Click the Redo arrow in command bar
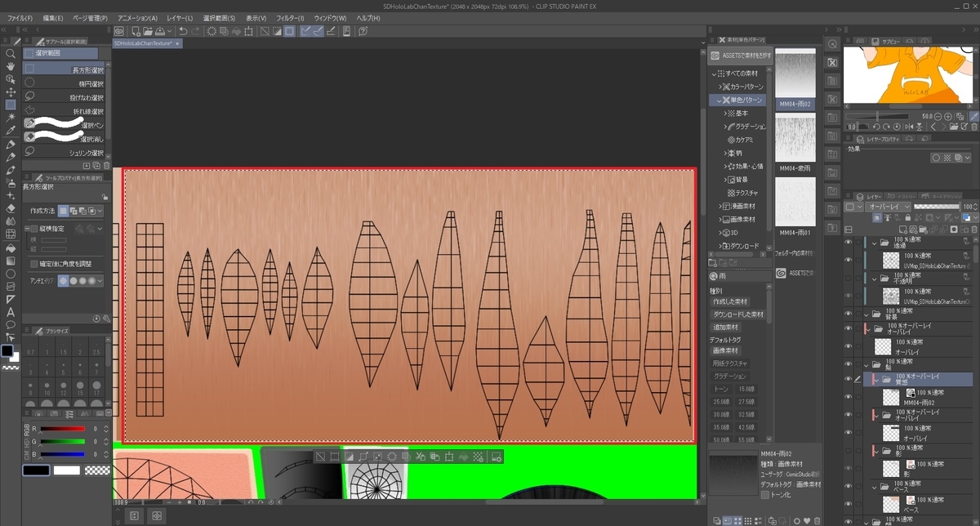The height and width of the screenshot is (526, 980). [x=197, y=31]
